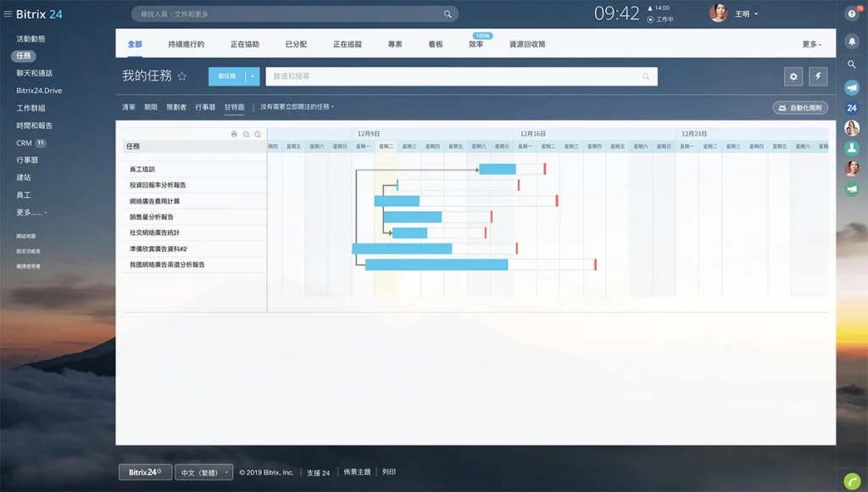The image size is (868, 492).
Task: Open CRM in the left sidebar
Action: (25, 143)
